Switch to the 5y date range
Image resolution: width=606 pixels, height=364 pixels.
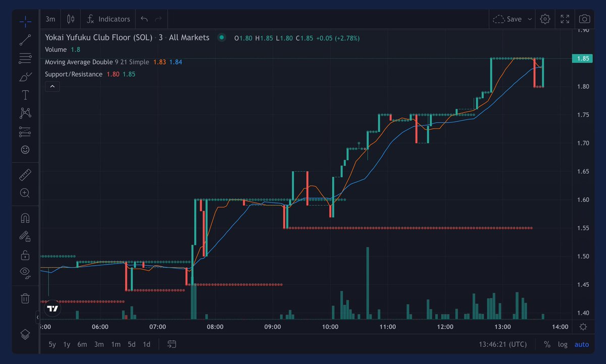52,344
